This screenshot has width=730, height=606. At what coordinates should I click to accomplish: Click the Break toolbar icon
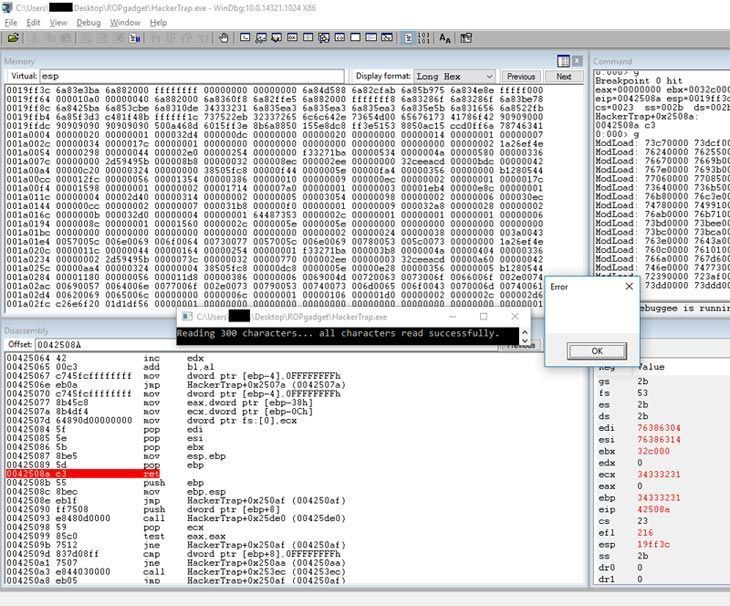pos(135,38)
